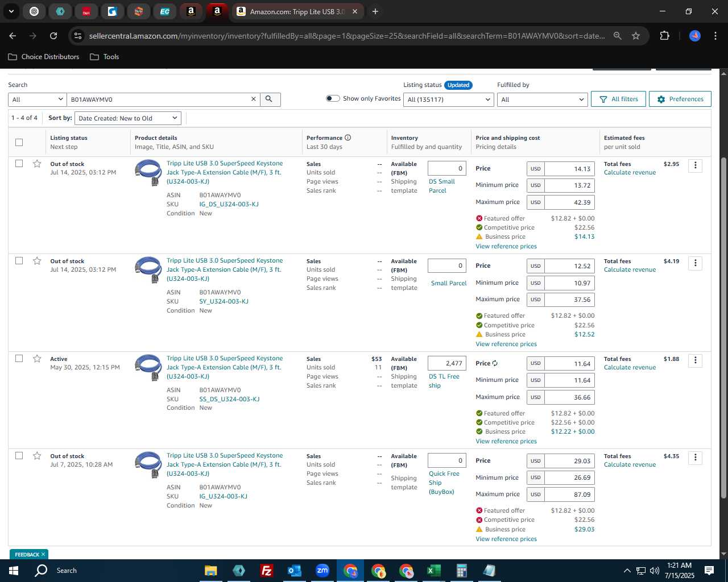728x582 pixels.
Task: Open the Calculator from the taskbar
Action: click(x=461, y=571)
